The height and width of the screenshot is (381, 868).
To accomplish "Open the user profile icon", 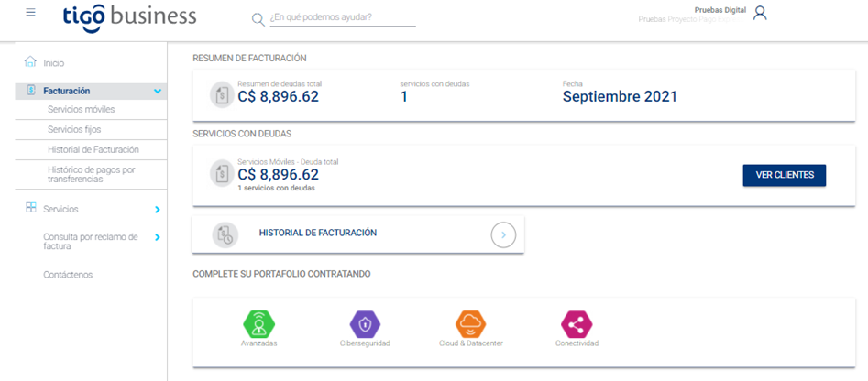I will 760,13.
